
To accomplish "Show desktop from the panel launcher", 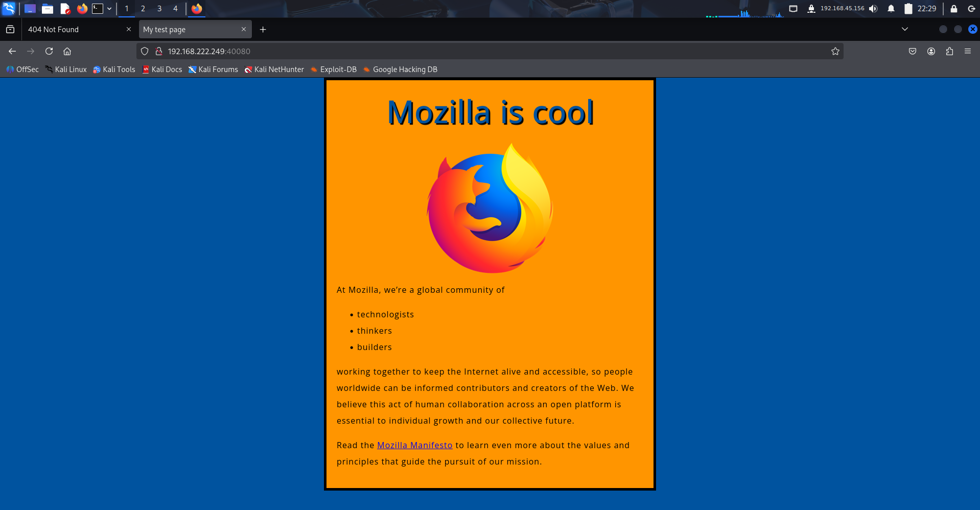I will [30, 8].
